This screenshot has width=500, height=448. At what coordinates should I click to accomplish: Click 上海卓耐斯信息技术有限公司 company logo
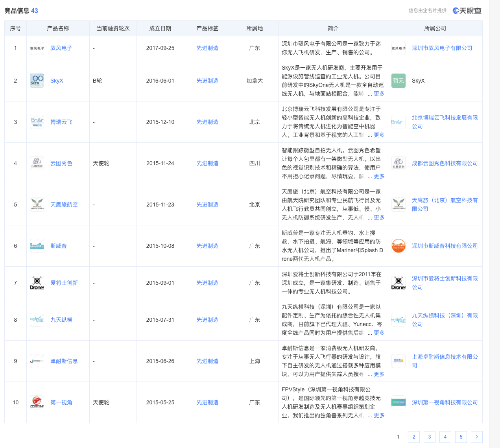[x=399, y=361]
